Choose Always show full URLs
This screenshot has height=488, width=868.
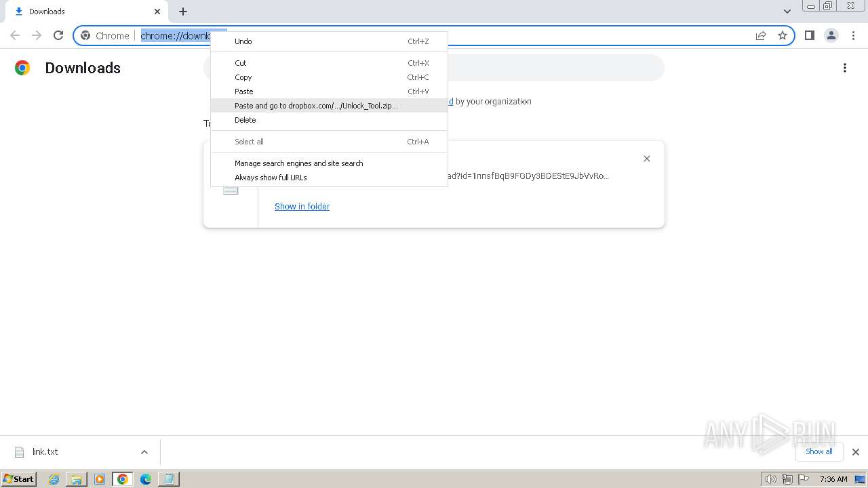click(x=329, y=178)
